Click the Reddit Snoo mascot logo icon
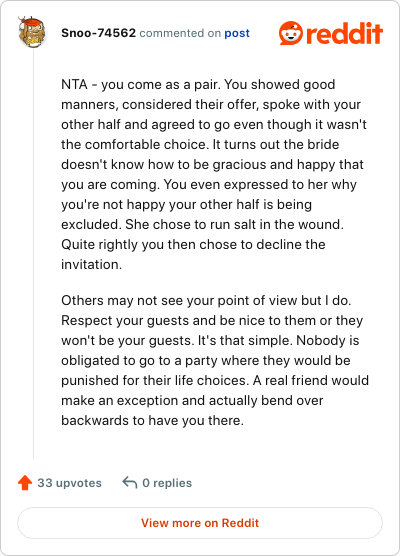 pyautogui.click(x=291, y=33)
